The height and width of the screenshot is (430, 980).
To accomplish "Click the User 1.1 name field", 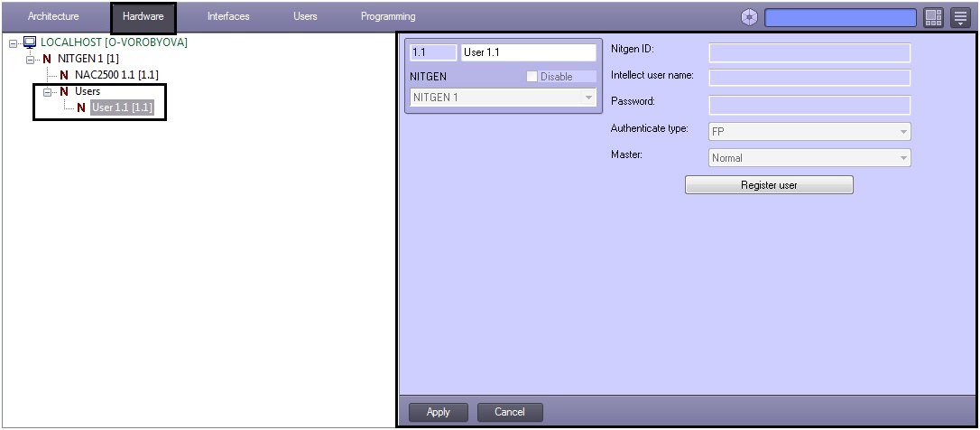I will click(x=529, y=52).
